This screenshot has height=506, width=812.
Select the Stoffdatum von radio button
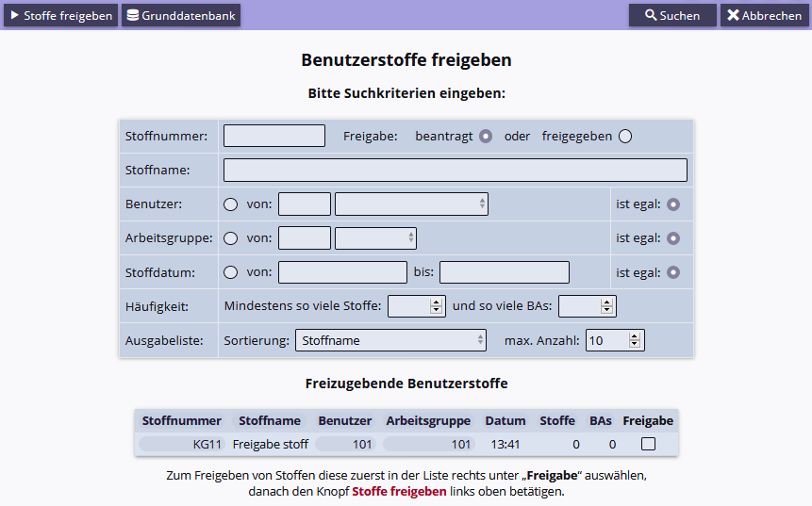point(230,272)
